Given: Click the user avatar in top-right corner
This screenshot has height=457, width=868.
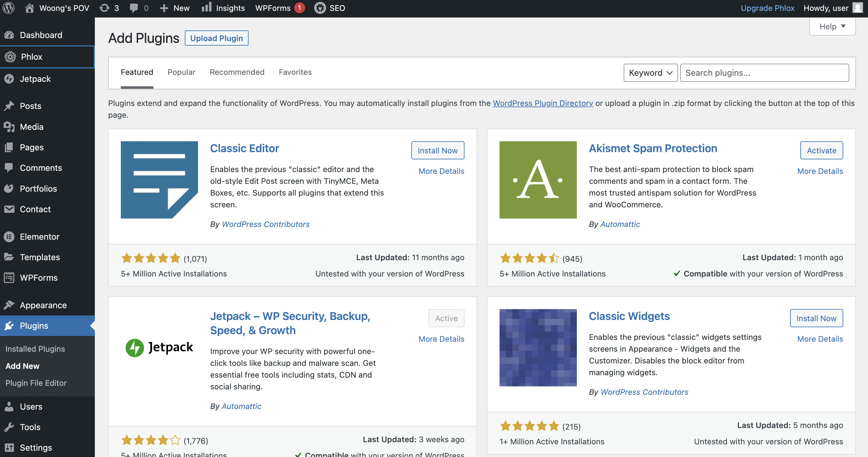Looking at the screenshot, I should (857, 8).
